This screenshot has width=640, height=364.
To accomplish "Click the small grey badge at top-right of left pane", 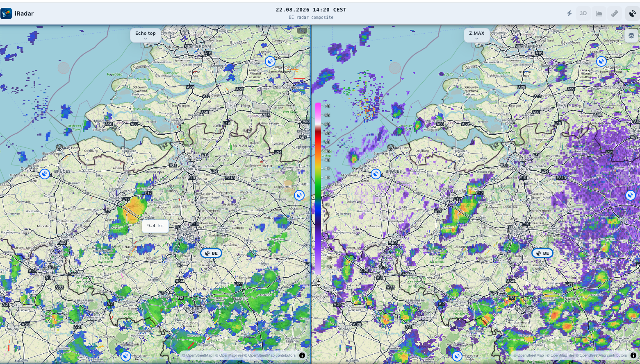I will pyautogui.click(x=302, y=31).
